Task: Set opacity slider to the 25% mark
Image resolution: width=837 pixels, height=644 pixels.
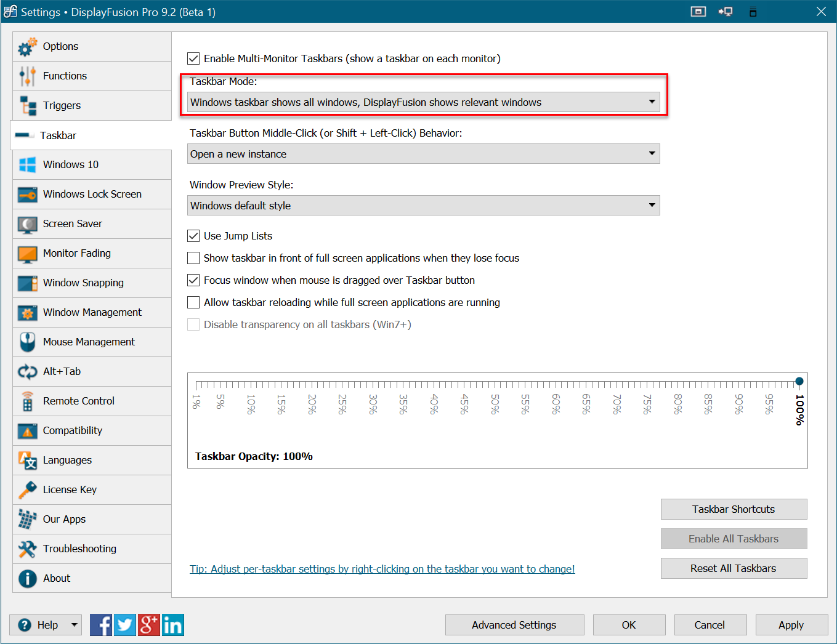Action: click(343, 385)
